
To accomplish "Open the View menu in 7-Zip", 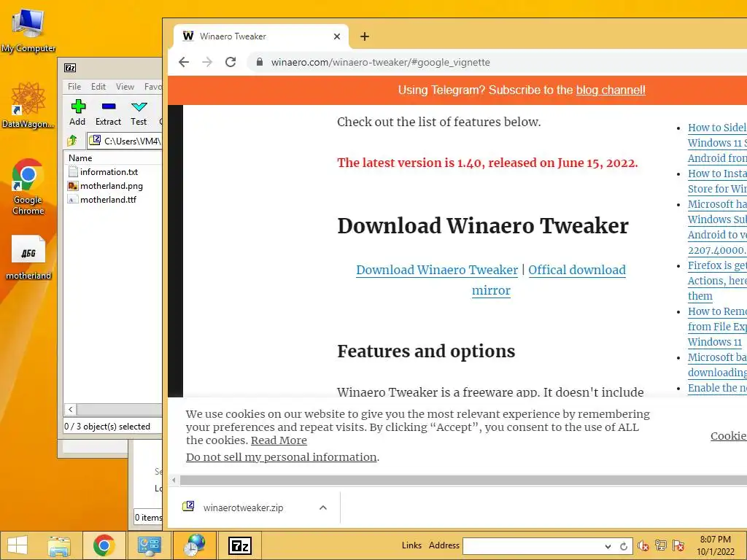I will point(125,87).
